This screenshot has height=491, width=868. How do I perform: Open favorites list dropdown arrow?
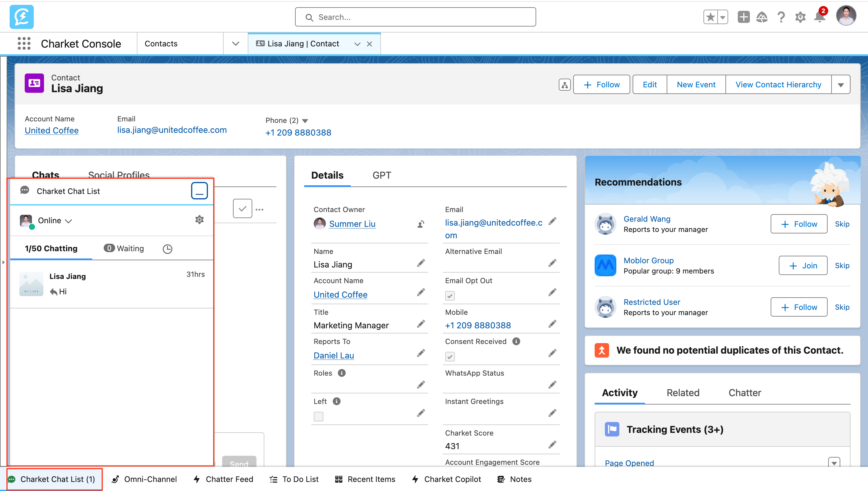pos(723,17)
